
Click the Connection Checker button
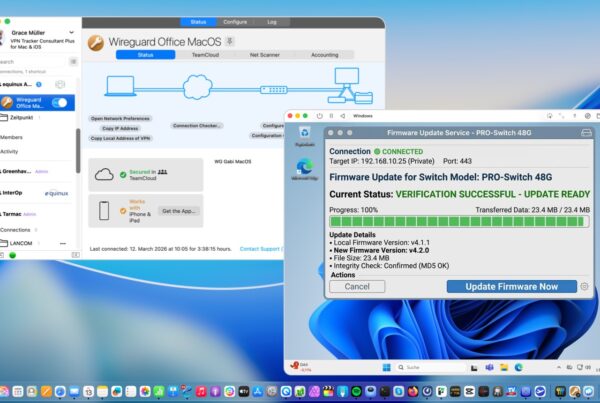click(x=197, y=126)
